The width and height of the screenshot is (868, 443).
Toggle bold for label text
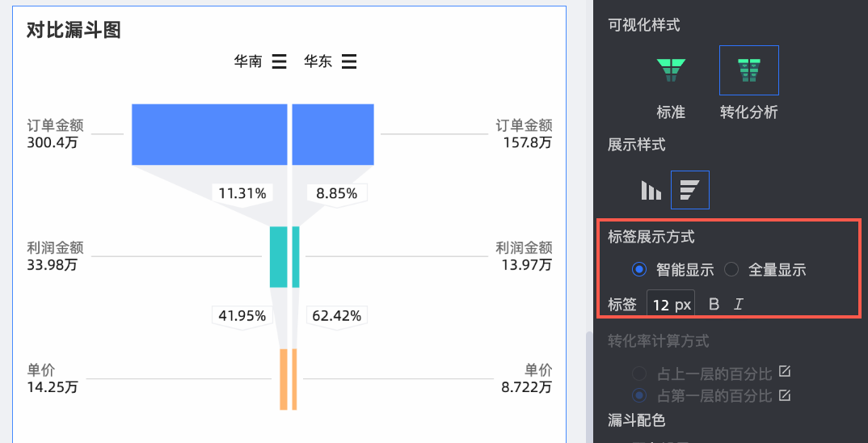(x=714, y=305)
